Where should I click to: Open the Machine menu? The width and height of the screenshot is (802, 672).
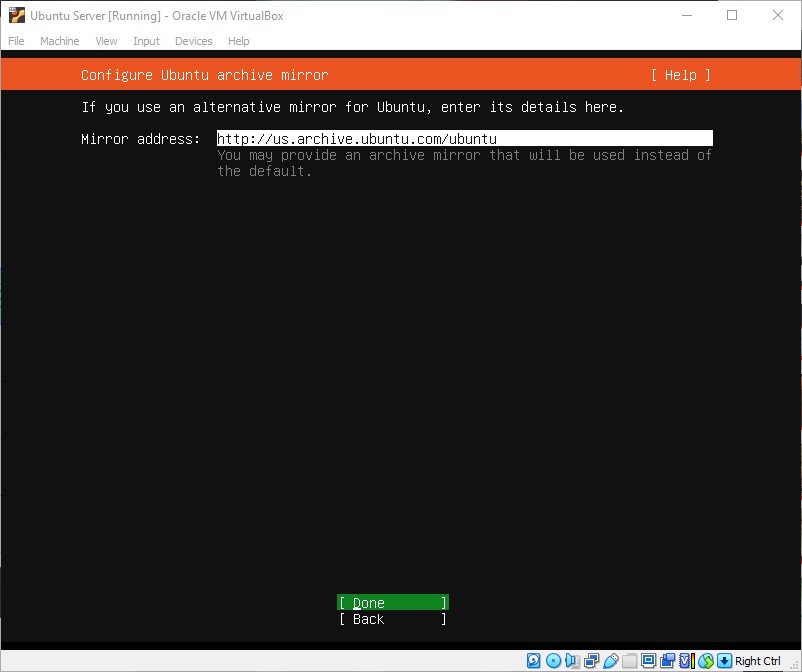[59, 41]
